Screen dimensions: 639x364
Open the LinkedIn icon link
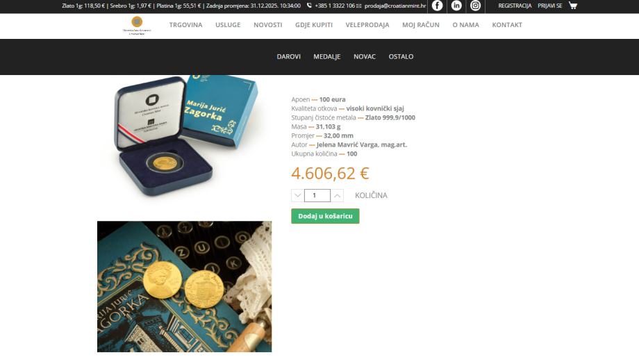point(456,6)
